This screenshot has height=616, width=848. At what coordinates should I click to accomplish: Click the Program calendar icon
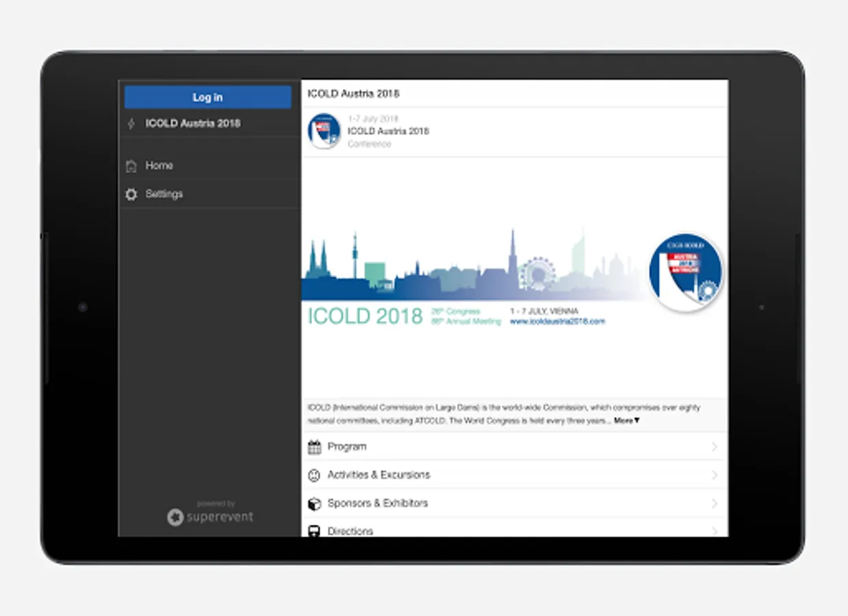[x=314, y=447]
